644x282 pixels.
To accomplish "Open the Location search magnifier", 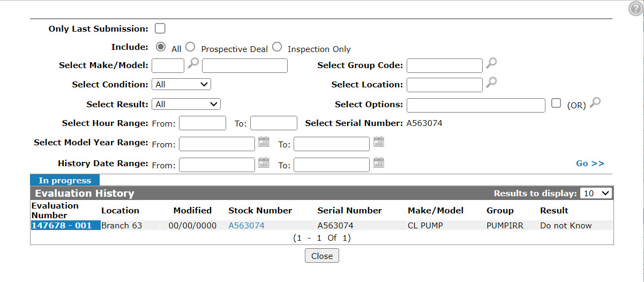I will 491,83.
